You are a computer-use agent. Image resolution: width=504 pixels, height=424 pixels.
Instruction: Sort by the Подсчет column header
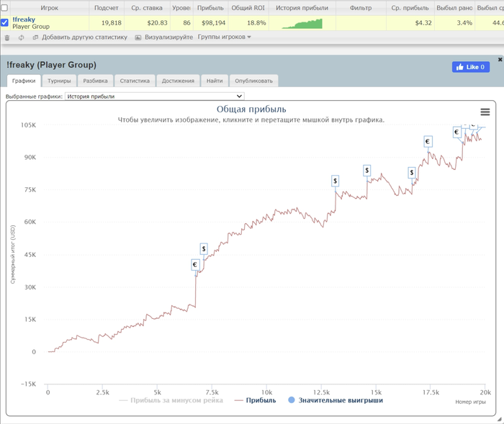pyautogui.click(x=107, y=8)
